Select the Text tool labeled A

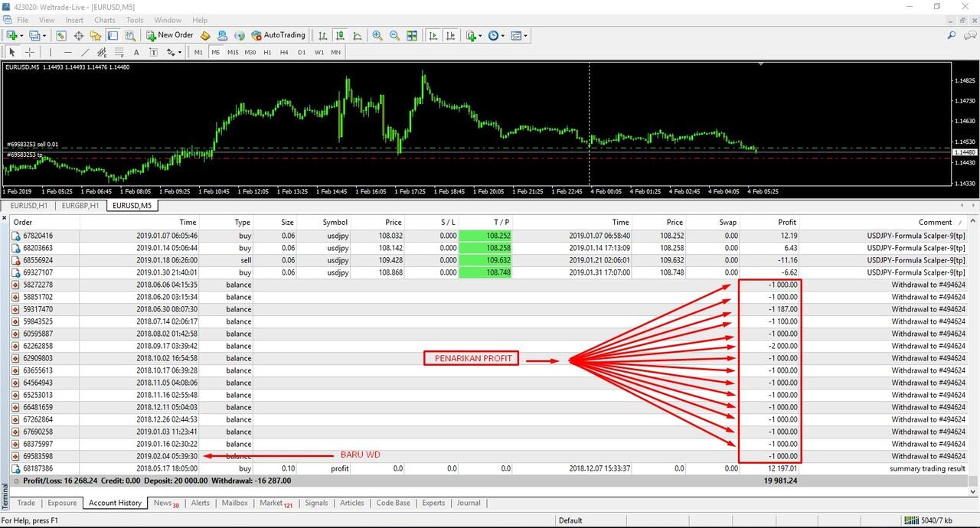136,52
